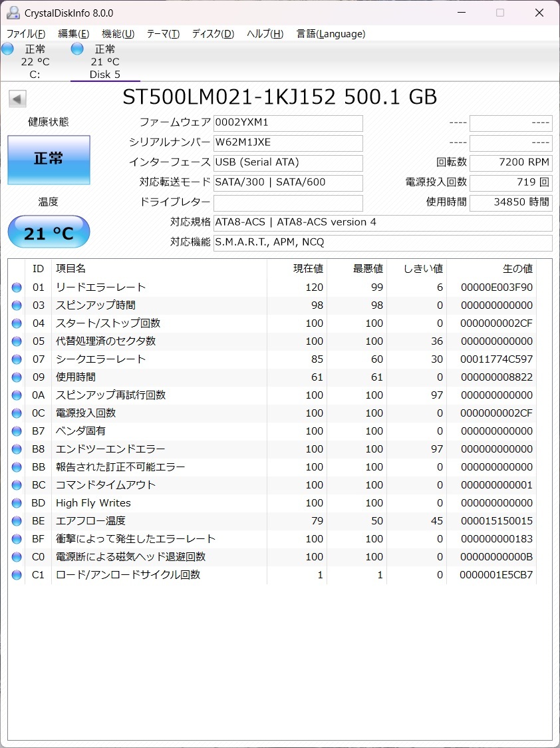Click raw value 000015150015

497,521
